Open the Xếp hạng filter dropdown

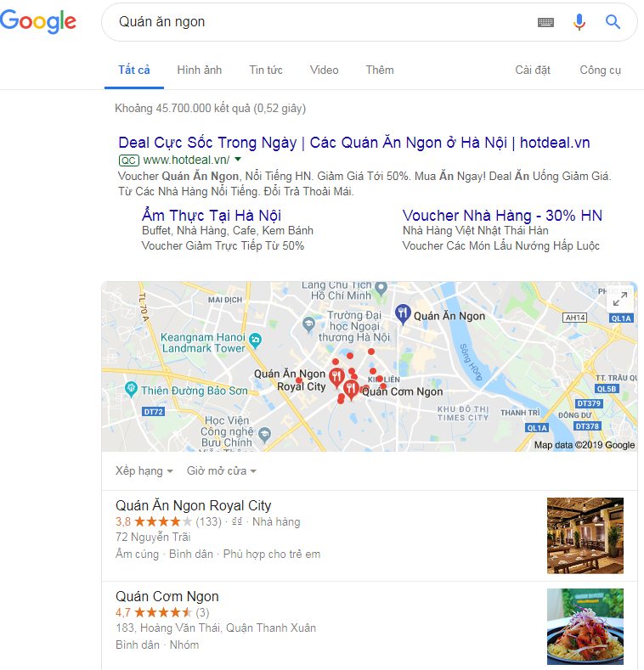click(x=144, y=471)
